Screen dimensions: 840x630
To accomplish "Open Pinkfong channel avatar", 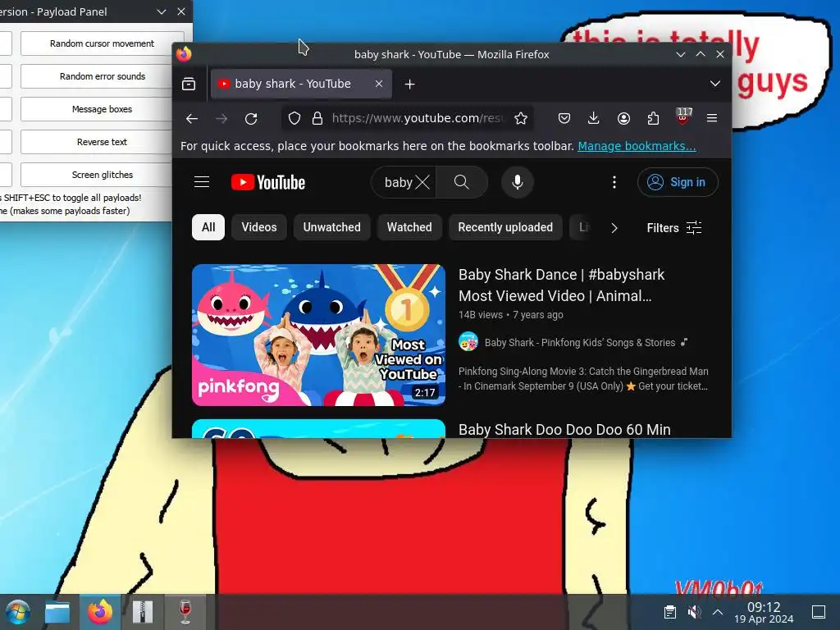I will tap(468, 342).
